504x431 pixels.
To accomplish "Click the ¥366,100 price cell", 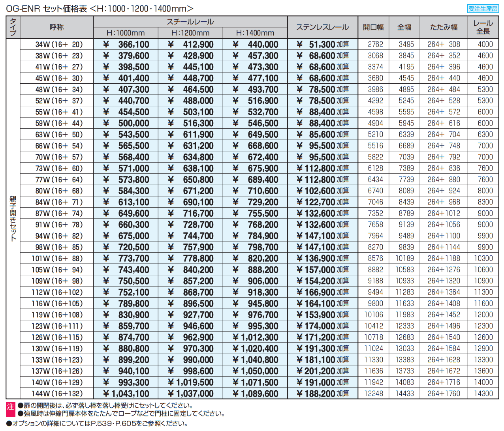I will click(126, 45).
